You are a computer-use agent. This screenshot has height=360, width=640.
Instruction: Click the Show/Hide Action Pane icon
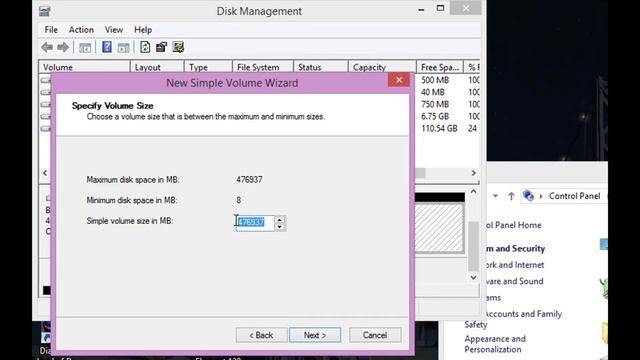point(123,47)
